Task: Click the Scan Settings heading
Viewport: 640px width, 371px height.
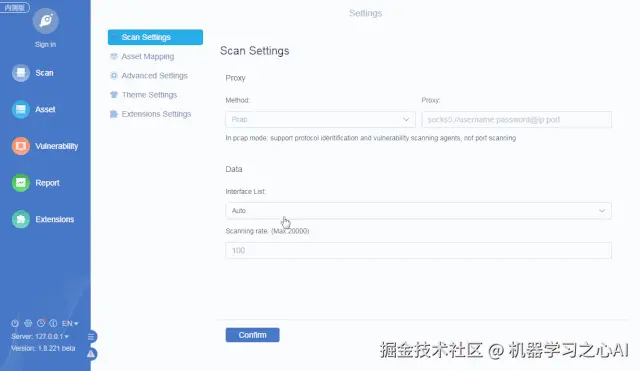Action: point(255,51)
